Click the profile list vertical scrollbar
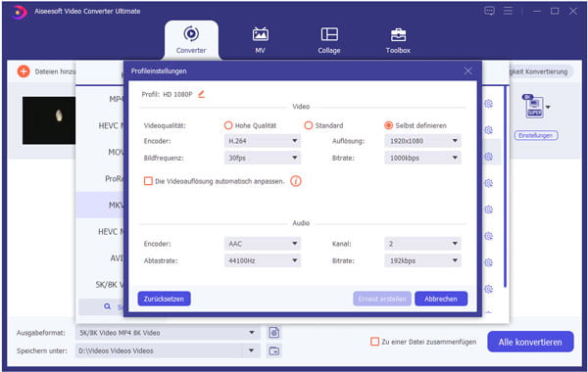Image resolution: width=588 pixels, height=372 pixels. pos(506,187)
